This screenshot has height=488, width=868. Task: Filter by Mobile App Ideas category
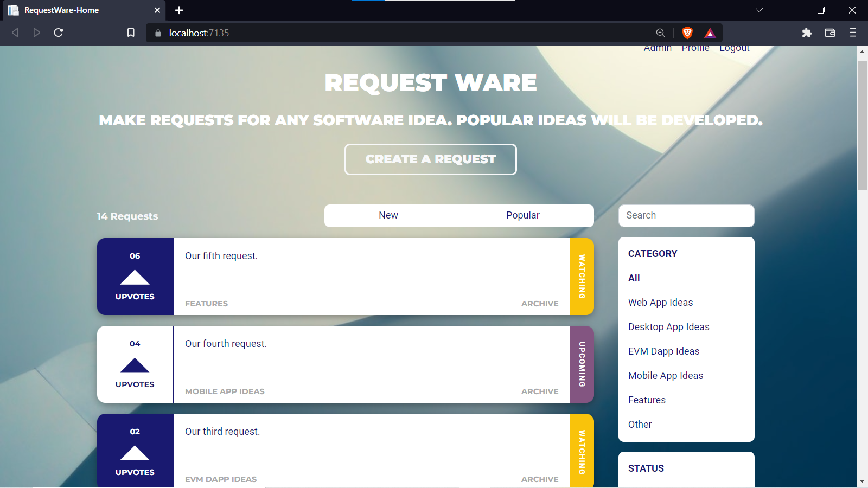665,375
